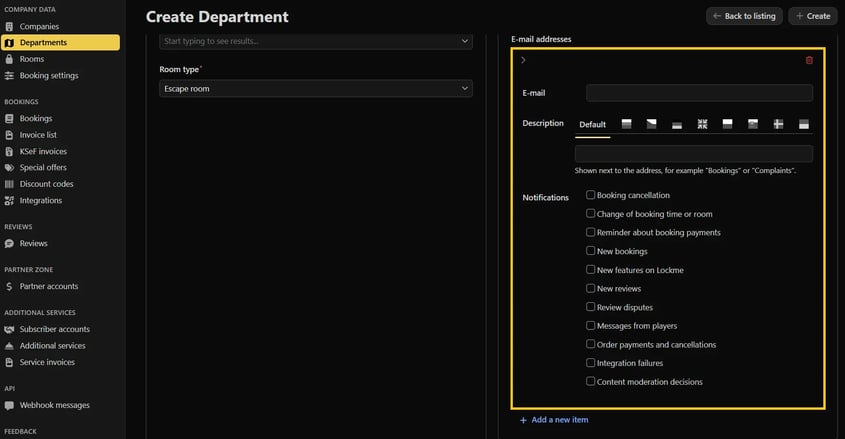Screen dimensions: 845x439
Task: Enable Change of booking time or room
Action: point(591,214)
